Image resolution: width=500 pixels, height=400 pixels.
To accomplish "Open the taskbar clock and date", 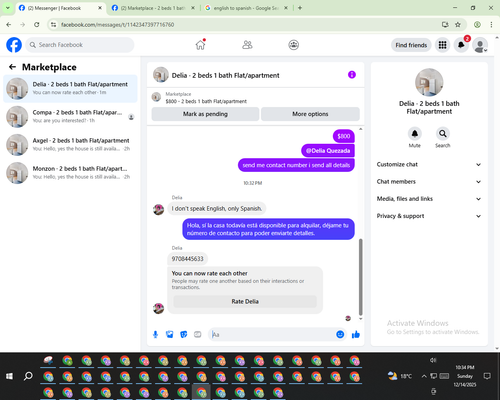I will click(465, 376).
